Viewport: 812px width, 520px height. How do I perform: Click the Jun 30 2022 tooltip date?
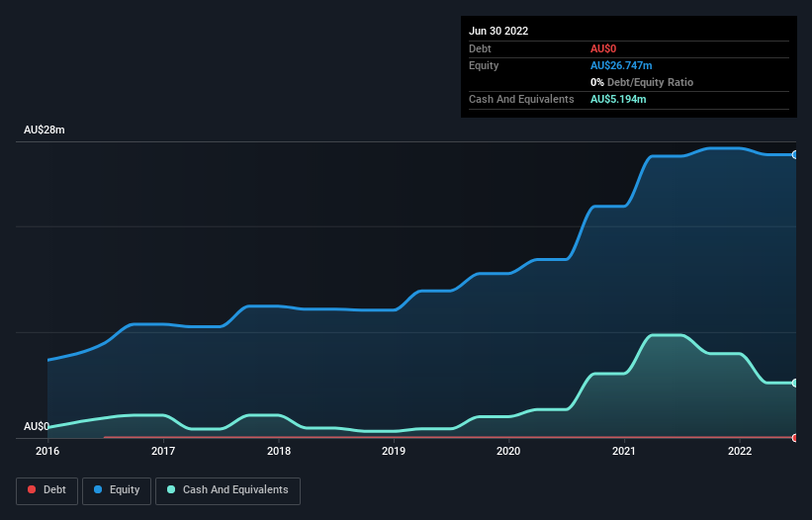498,31
